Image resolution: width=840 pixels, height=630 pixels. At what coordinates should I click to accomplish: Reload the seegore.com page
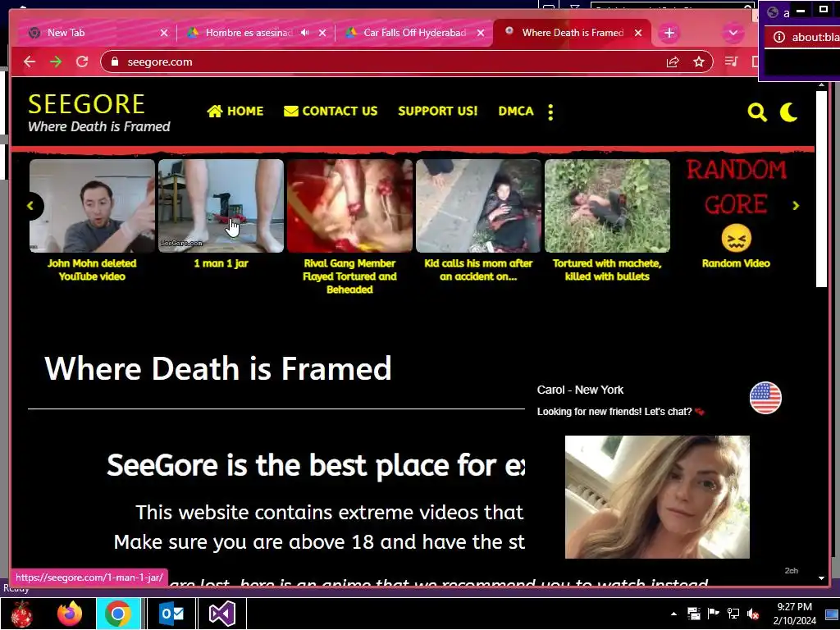point(82,62)
